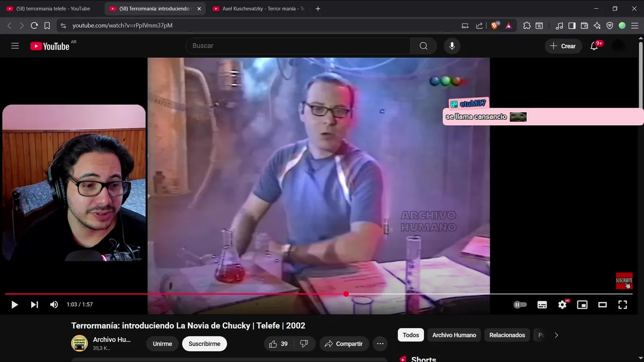
Task: Mute the video volume
Action: click(x=54, y=305)
